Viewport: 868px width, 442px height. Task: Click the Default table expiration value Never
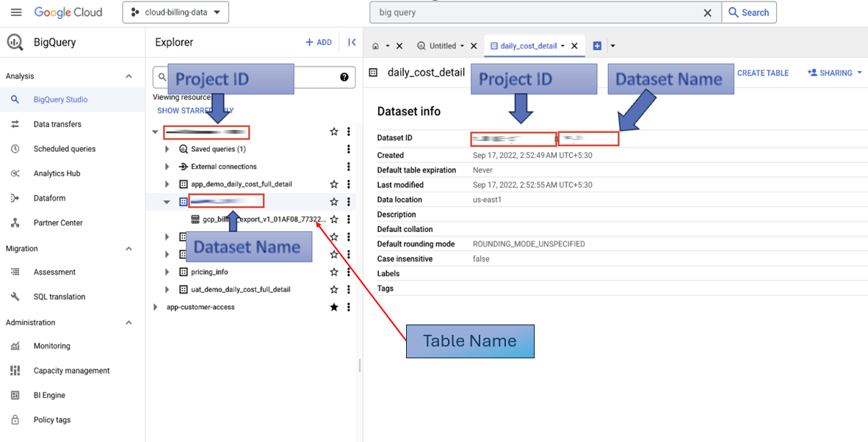point(482,170)
